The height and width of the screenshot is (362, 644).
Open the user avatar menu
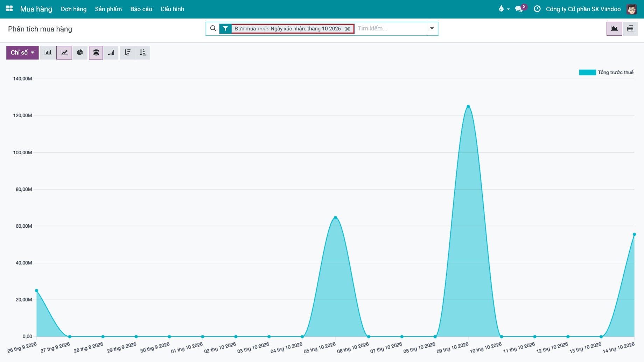[x=632, y=9]
